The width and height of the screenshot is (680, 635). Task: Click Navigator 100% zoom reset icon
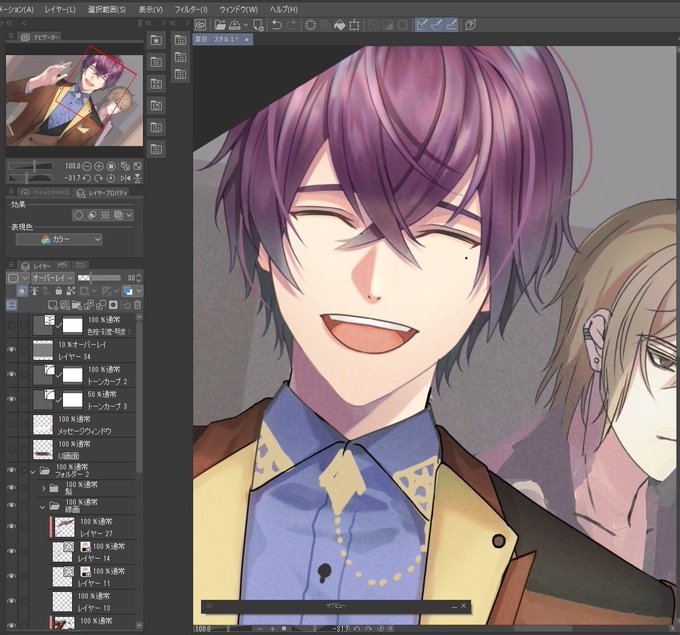click(111, 166)
